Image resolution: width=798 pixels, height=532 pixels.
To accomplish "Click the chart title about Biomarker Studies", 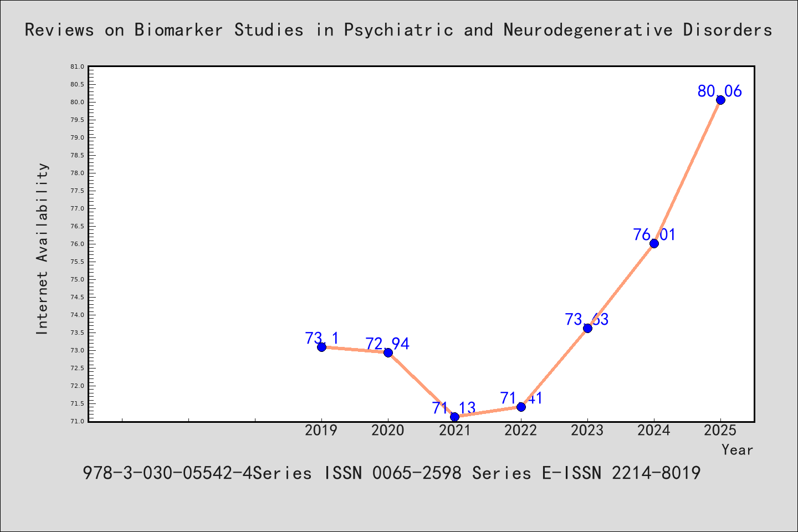I will [x=398, y=30].
